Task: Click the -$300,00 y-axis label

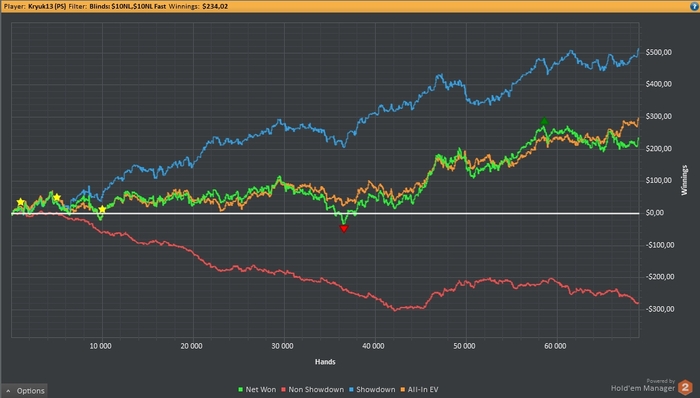Action: tap(660, 309)
